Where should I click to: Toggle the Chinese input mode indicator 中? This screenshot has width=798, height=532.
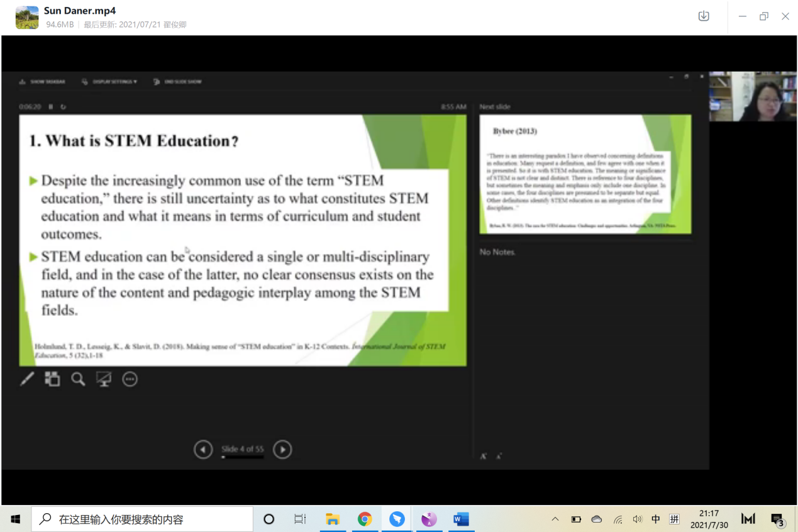tap(656, 519)
